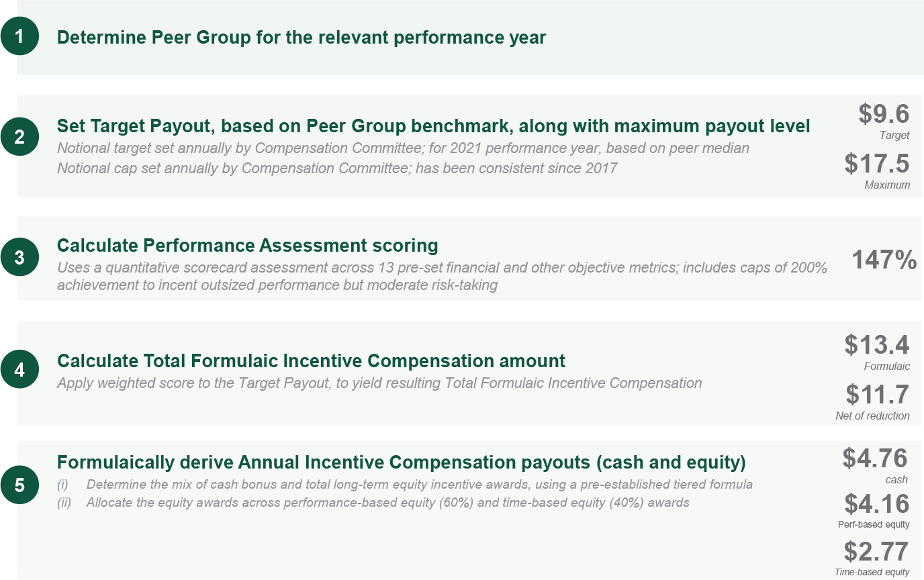Click the $2.77 Time-based equity figure

pyautogui.click(x=876, y=552)
